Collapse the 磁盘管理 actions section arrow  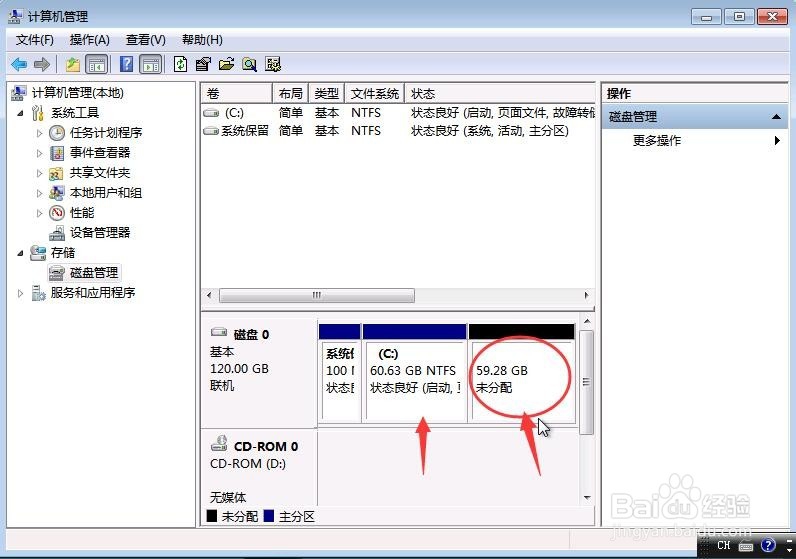point(776,117)
